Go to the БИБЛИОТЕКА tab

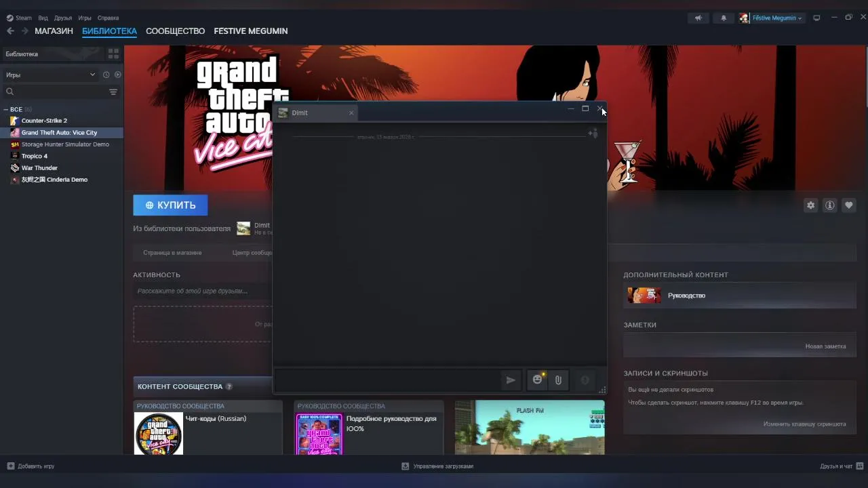(x=109, y=31)
